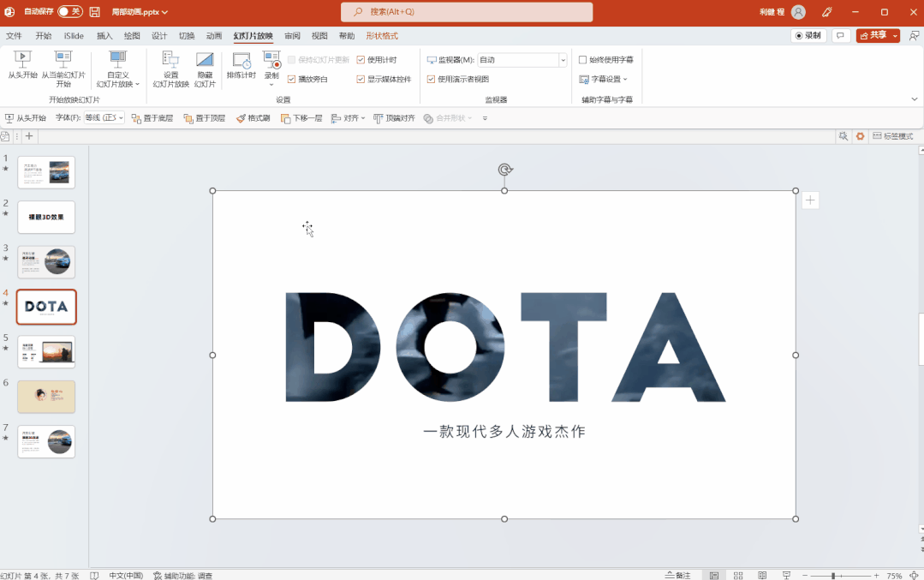Switch to normal view in status bar

tap(713, 575)
